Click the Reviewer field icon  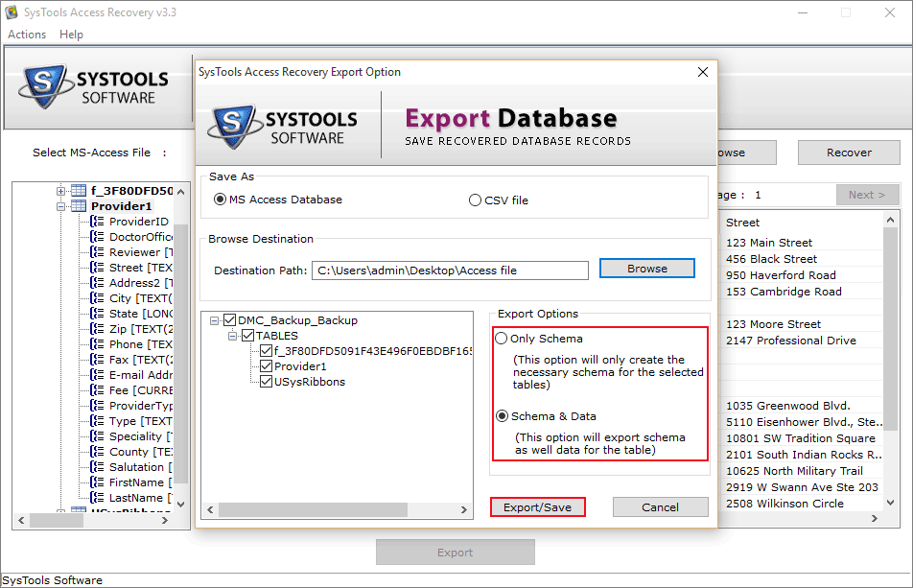(97, 252)
